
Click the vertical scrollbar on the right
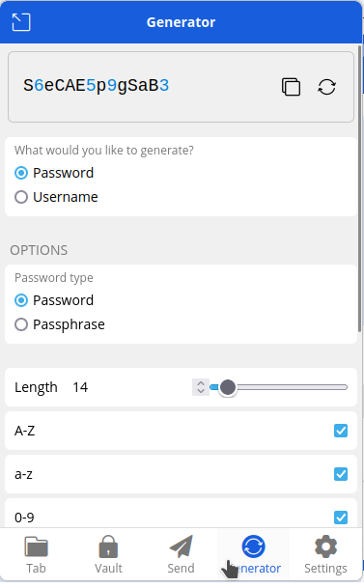point(360,187)
